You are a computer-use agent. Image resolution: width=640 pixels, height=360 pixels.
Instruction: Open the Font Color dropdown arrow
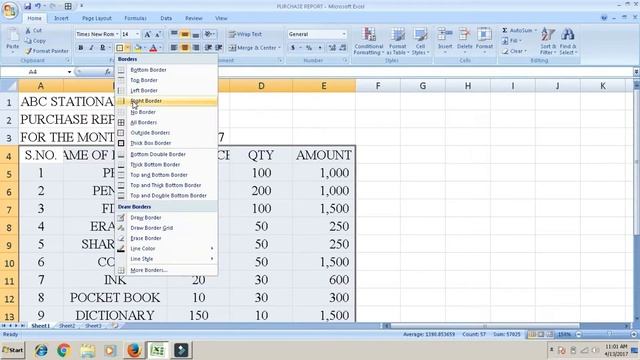click(x=160, y=48)
